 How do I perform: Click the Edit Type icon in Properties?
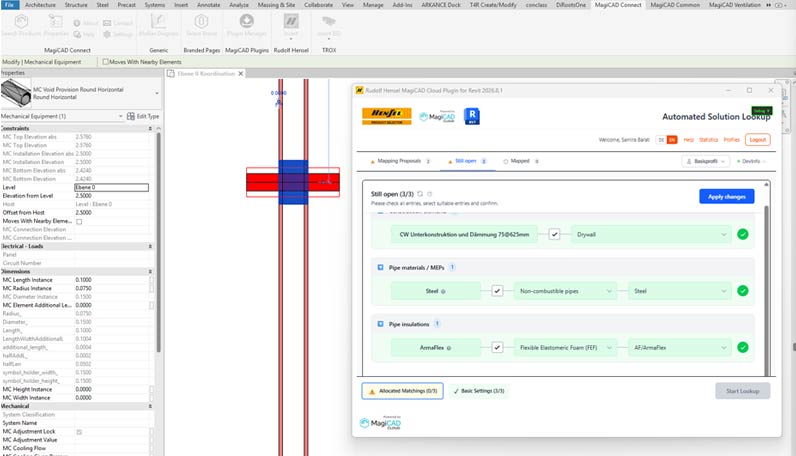tap(131, 116)
